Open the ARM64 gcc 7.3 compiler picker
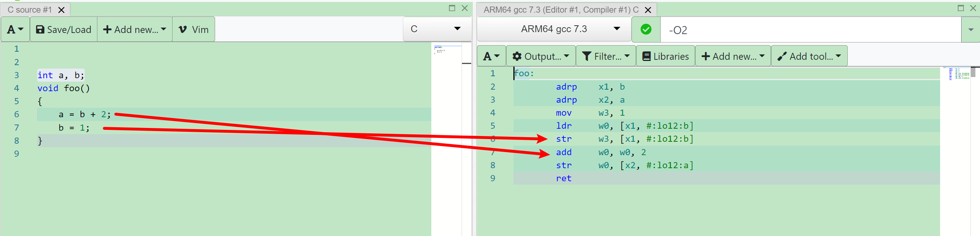This screenshot has width=980, height=236. tap(554, 29)
